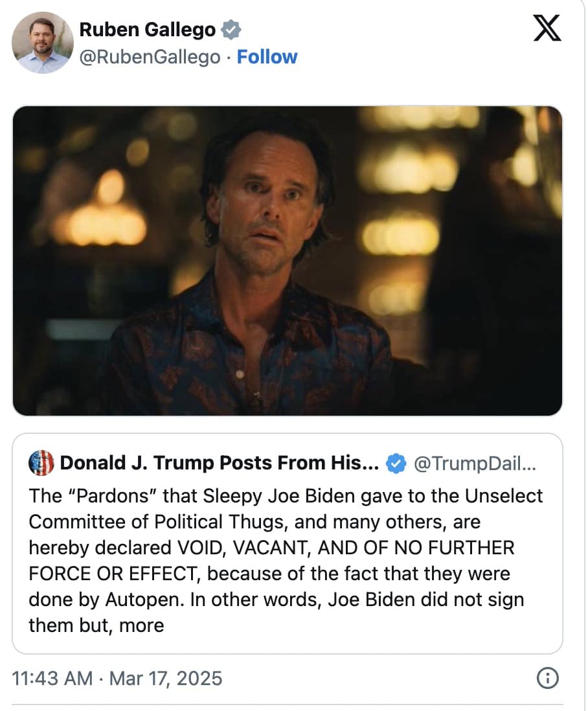Click the quoted account's blue verified badge

[396, 463]
